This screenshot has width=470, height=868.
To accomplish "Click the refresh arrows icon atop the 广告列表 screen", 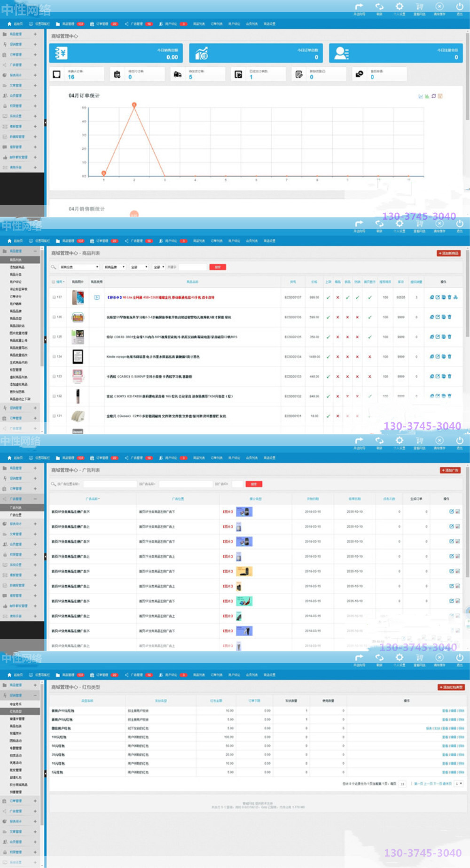I will [379, 441].
